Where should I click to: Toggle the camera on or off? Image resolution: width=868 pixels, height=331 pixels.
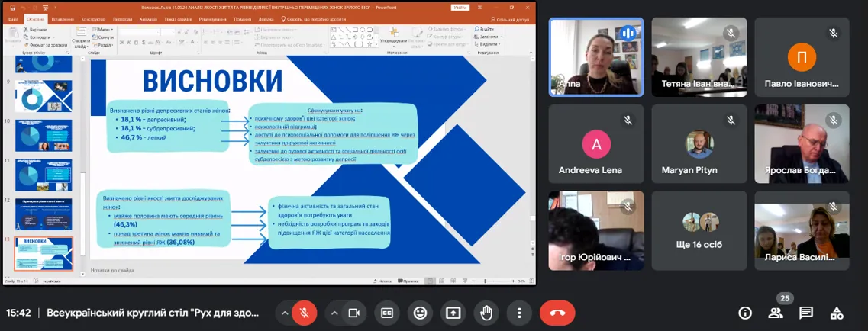(353, 313)
